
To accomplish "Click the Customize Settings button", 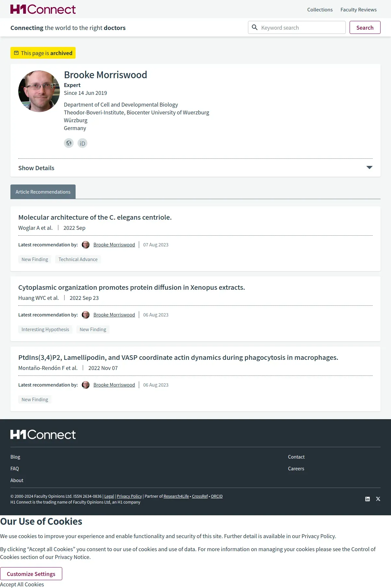I will [x=31, y=574].
